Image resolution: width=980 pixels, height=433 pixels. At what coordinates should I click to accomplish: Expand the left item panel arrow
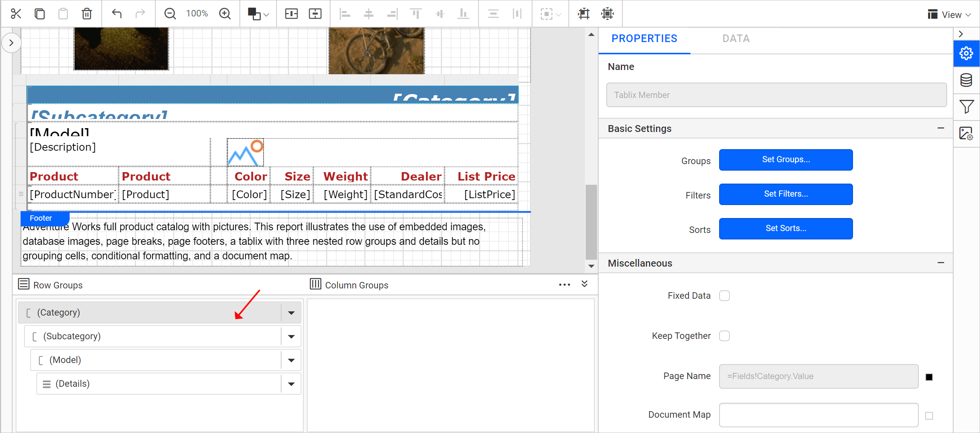(x=11, y=42)
